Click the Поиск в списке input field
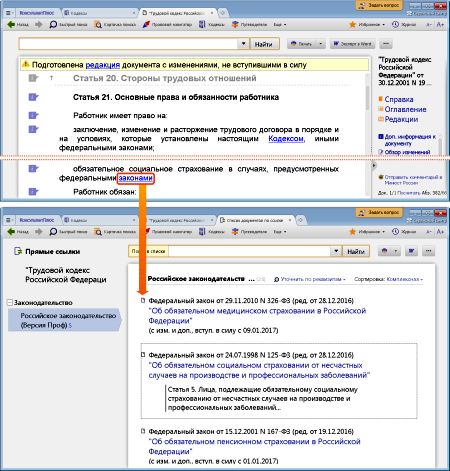This screenshot has width=450, height=471. 249,251
